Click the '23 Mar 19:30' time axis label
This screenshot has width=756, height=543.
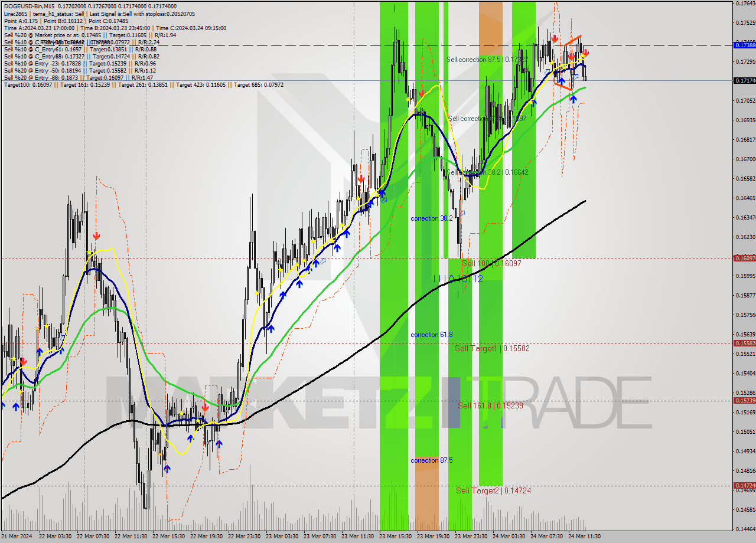coord(433,537)
